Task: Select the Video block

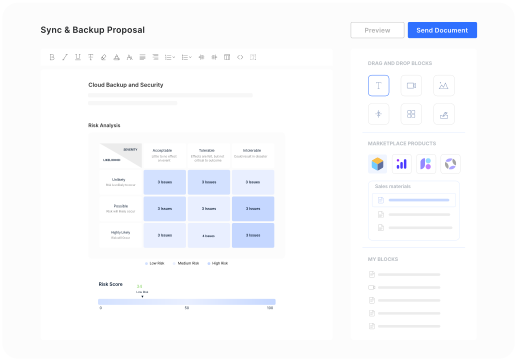Action: point(411,86)
